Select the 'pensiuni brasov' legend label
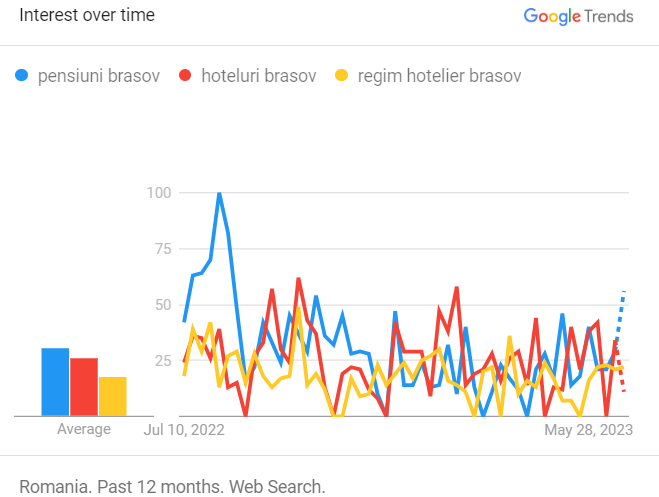The height and width of the screenshot is (497, 659). tap(98, 76)
